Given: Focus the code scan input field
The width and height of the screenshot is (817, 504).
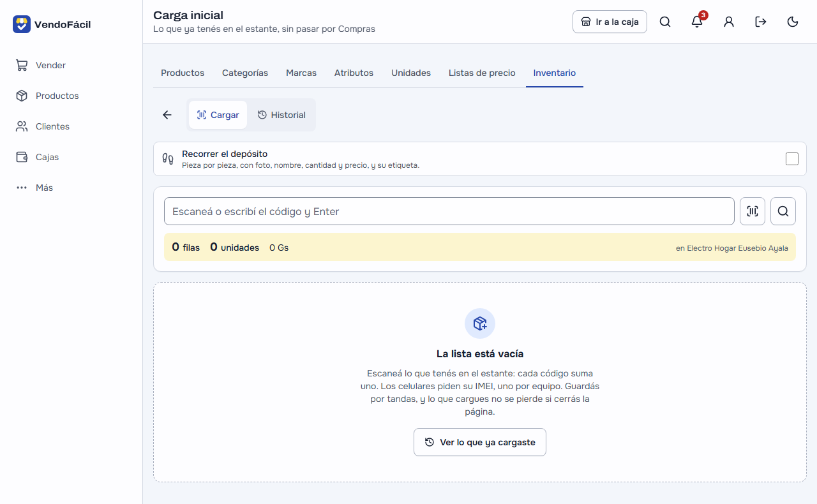Looking at the screenshot, I should pos(449,211).
